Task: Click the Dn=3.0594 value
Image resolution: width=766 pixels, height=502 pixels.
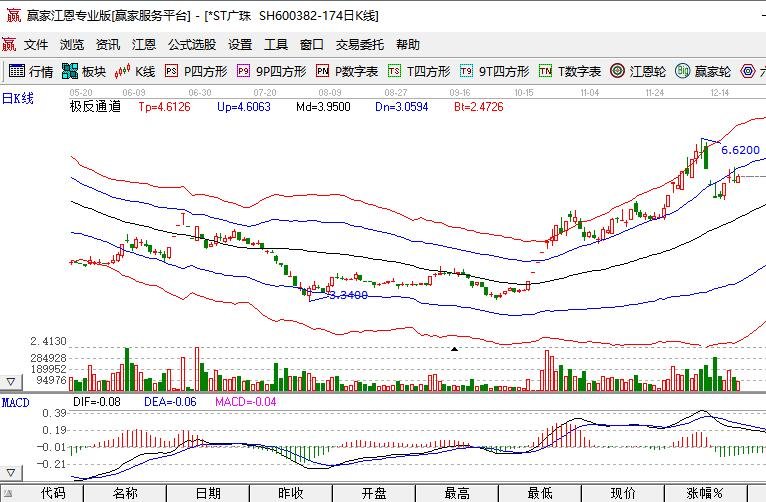Action: tap(402, 107)
